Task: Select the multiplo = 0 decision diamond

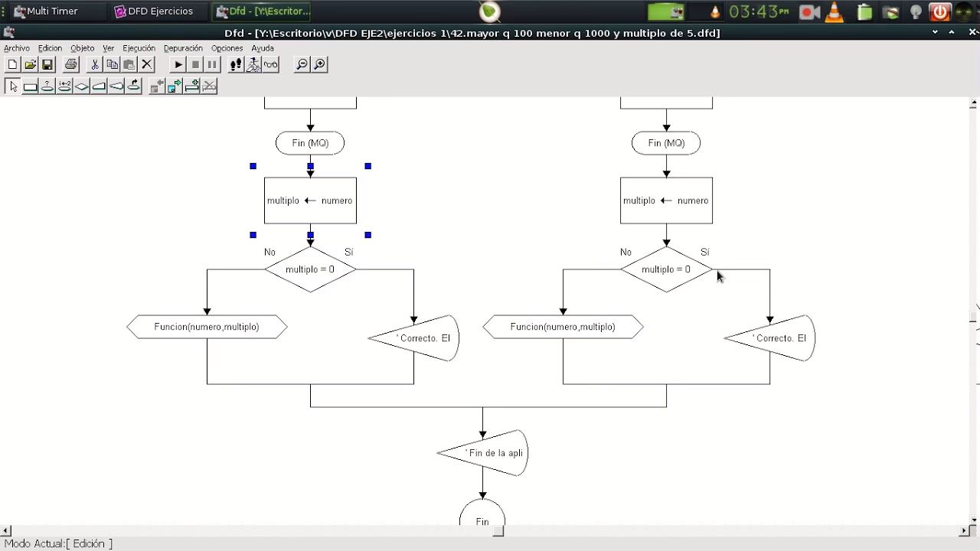Action: pos(310,269)
